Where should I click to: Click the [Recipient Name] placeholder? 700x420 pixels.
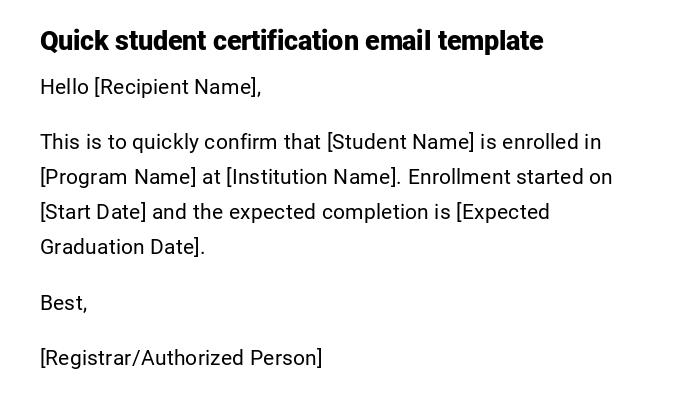177,87
